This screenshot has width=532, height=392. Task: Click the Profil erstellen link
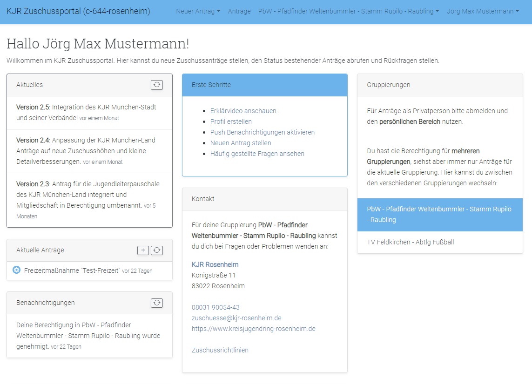pos(231,122)
